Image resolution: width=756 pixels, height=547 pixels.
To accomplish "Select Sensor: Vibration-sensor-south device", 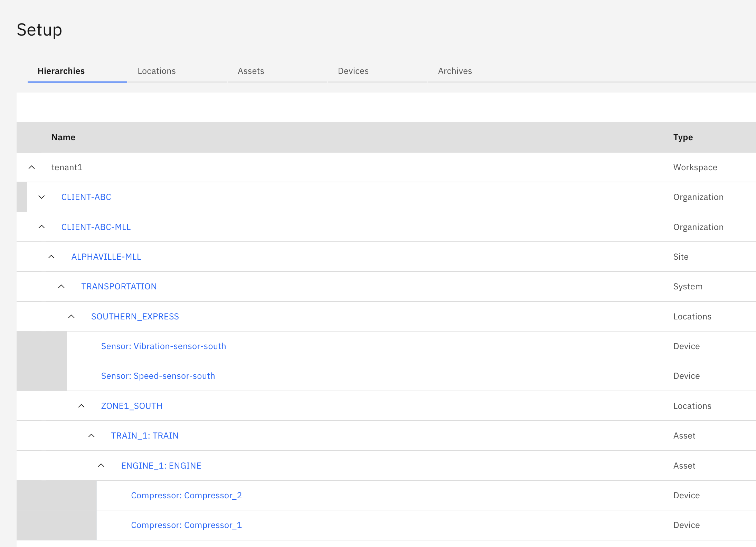I will coord(164,346).
